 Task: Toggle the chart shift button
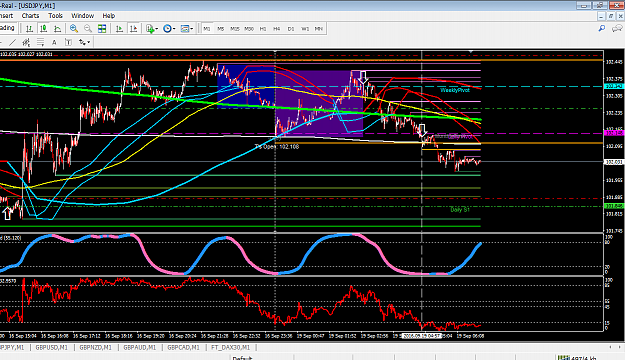click(134, 29)
